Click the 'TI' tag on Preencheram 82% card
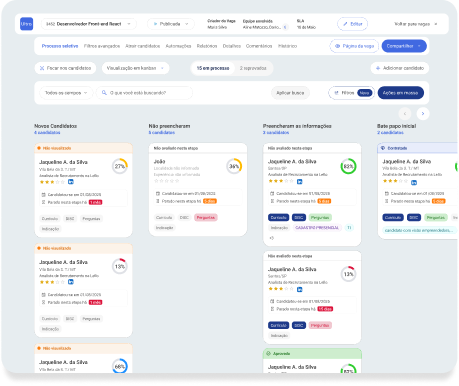 (349, 228)
